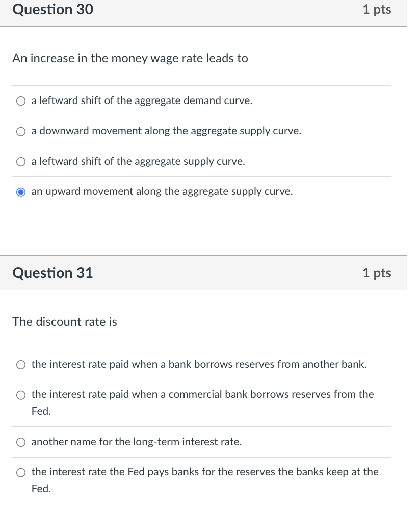Click the Question 31 header
This screenshot has width=420, height=505.
coord(52,273)
